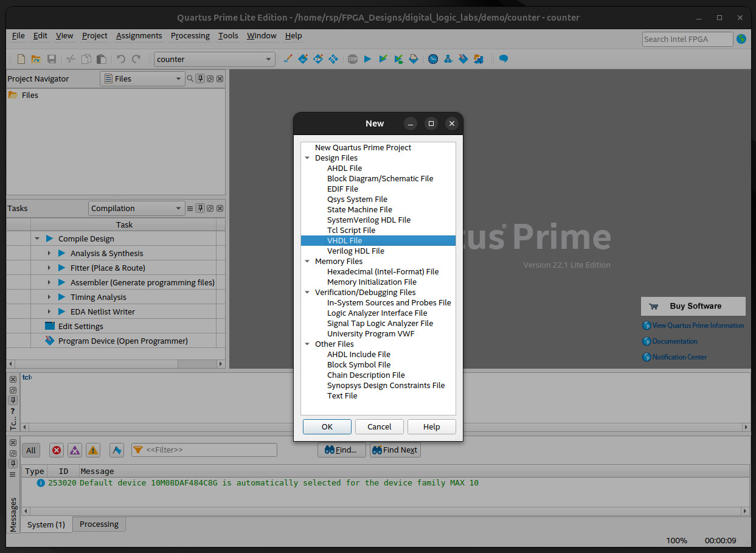Click the Open file folder icon
This screenshot has height=553, width=756.
click(x=36, y=59)
